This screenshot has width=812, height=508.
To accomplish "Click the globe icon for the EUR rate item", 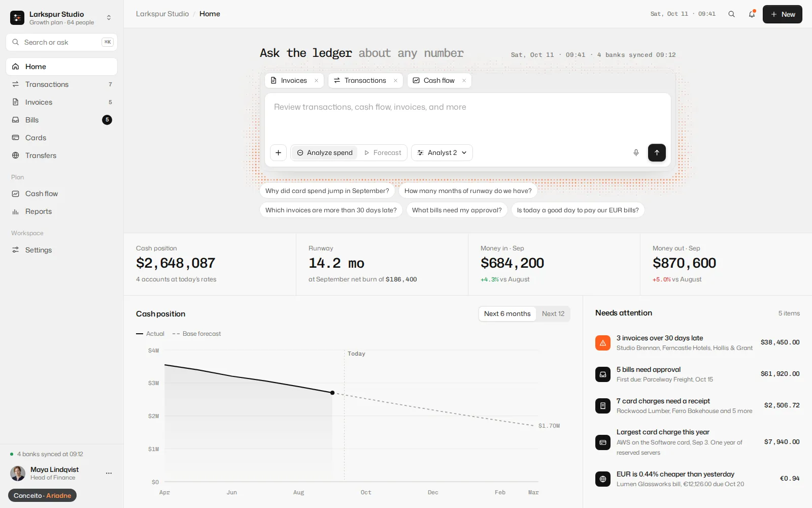I will coord(603,479).
